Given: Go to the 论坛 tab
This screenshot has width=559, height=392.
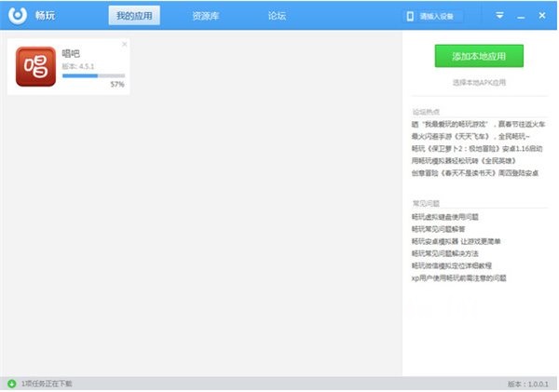Looking at the screenshot, I should point(277,16).
